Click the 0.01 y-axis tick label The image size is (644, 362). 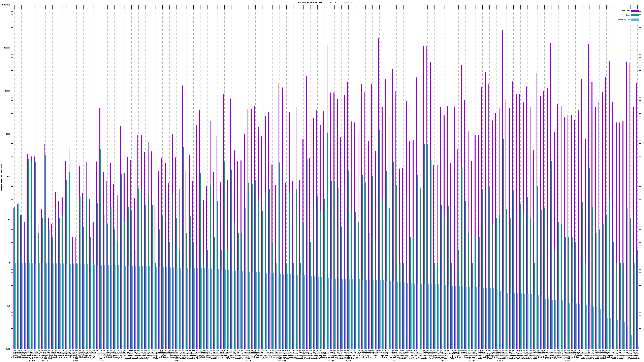[8, 349]
